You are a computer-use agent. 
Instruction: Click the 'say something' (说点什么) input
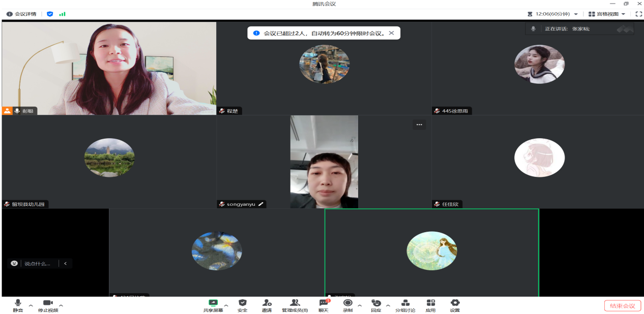(38, 263)
